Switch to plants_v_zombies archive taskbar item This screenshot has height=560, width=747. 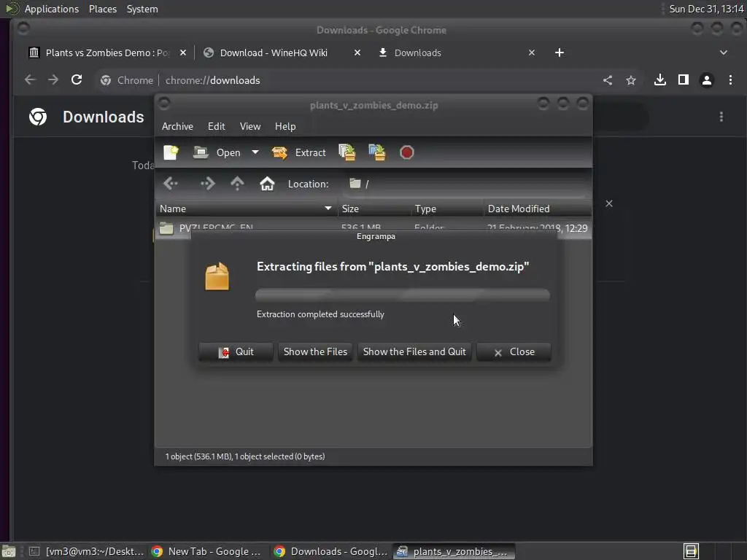tap(454, 551)
